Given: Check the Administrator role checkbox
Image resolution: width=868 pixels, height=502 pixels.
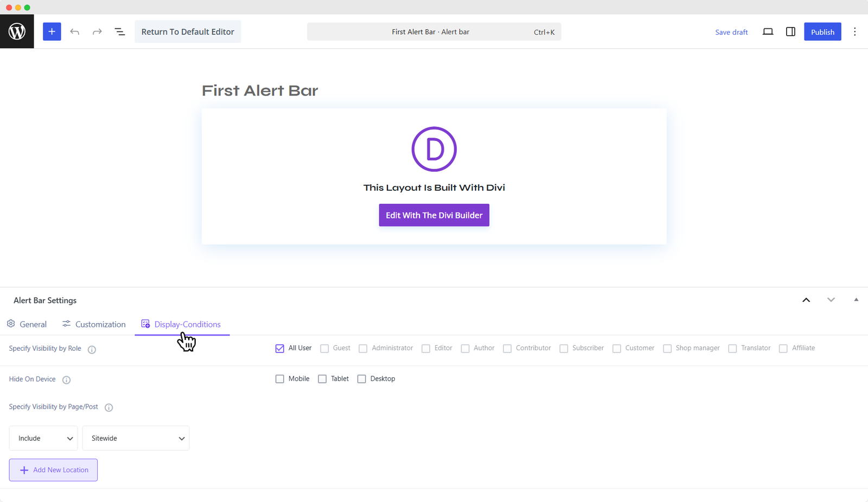Looking at the screenshot, I should 363,349.
